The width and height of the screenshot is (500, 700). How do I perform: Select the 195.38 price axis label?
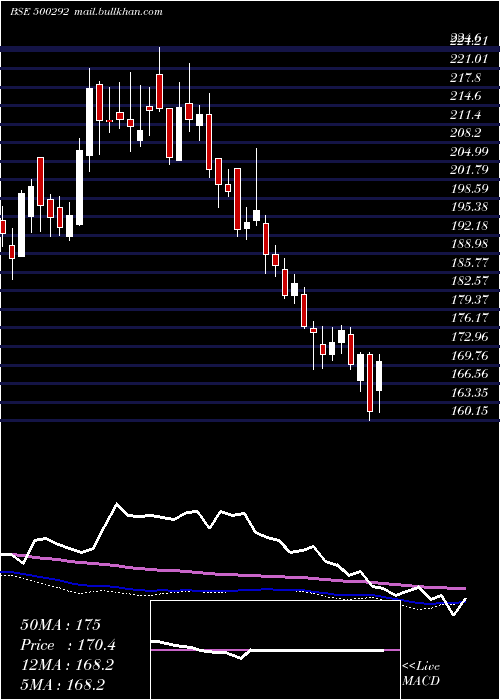[x=469, y=208]
